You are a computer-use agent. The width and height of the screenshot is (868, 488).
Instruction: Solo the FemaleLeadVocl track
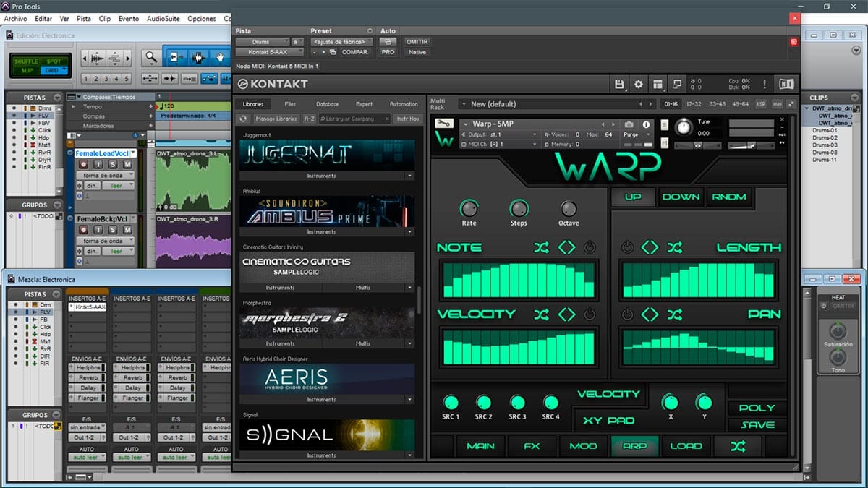pyautogui.click(x=114, y=165)
